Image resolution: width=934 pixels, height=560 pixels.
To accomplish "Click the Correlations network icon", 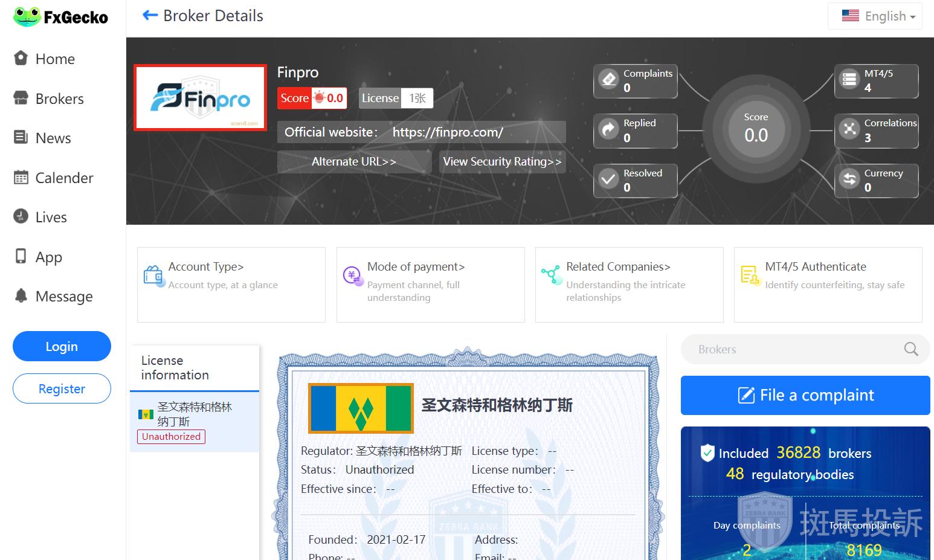I will (x=849, y=129).
